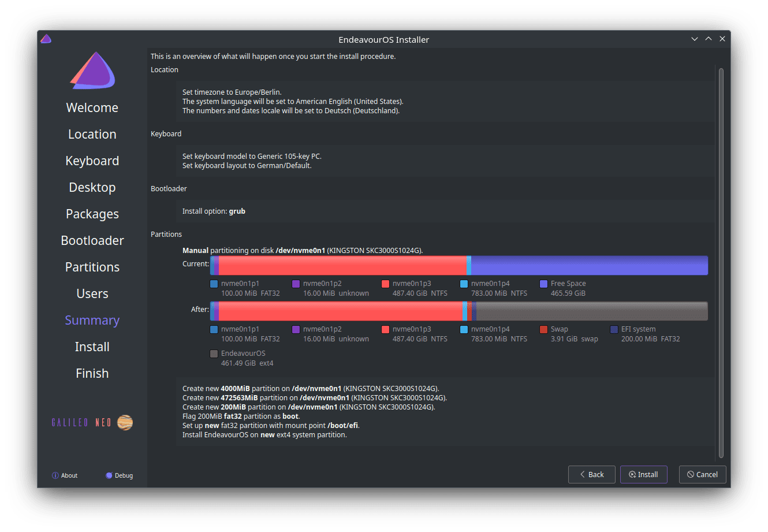The width and height of the screenshot is (768, 532).
Task: Close the installer window with the X
Action: [x=722, y=39]
